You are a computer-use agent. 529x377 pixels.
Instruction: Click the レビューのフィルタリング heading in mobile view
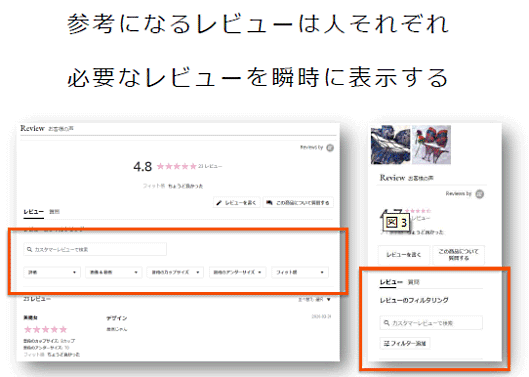[414, 300]
